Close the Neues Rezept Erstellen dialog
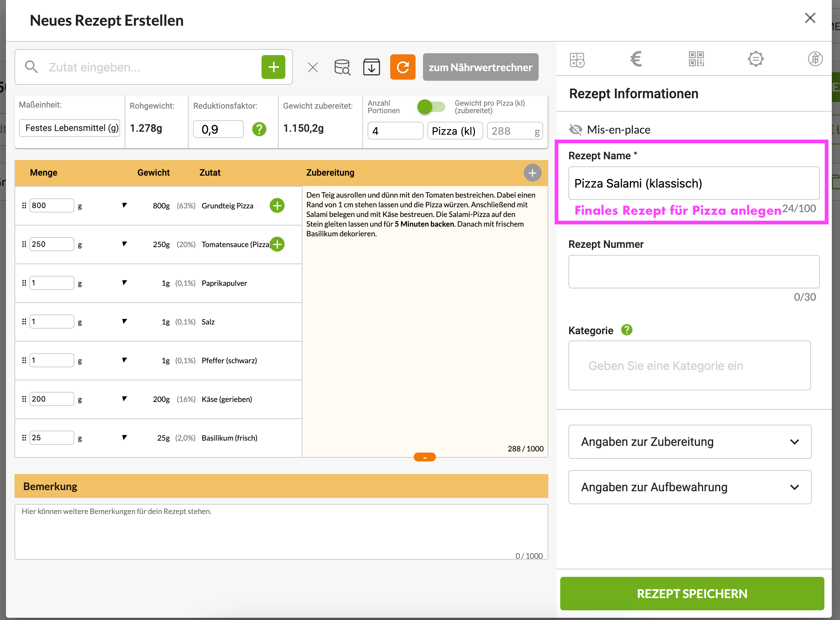This screenshot has height=620, width=840. coord(810,17)
